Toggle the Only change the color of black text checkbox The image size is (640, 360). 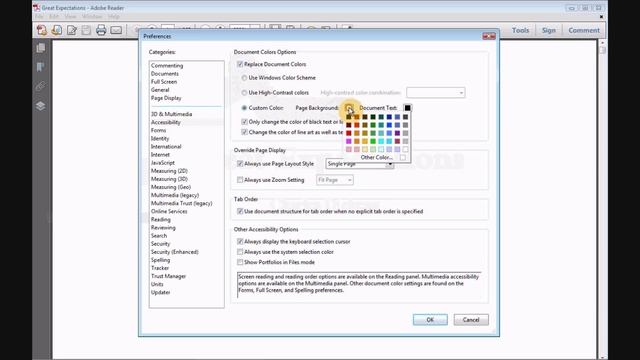point(244,122)
